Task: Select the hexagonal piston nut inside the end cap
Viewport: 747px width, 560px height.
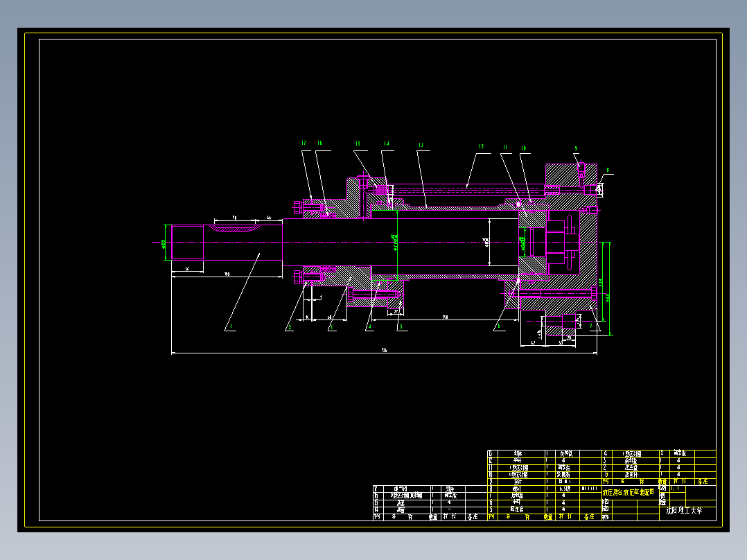Action: 556,243
